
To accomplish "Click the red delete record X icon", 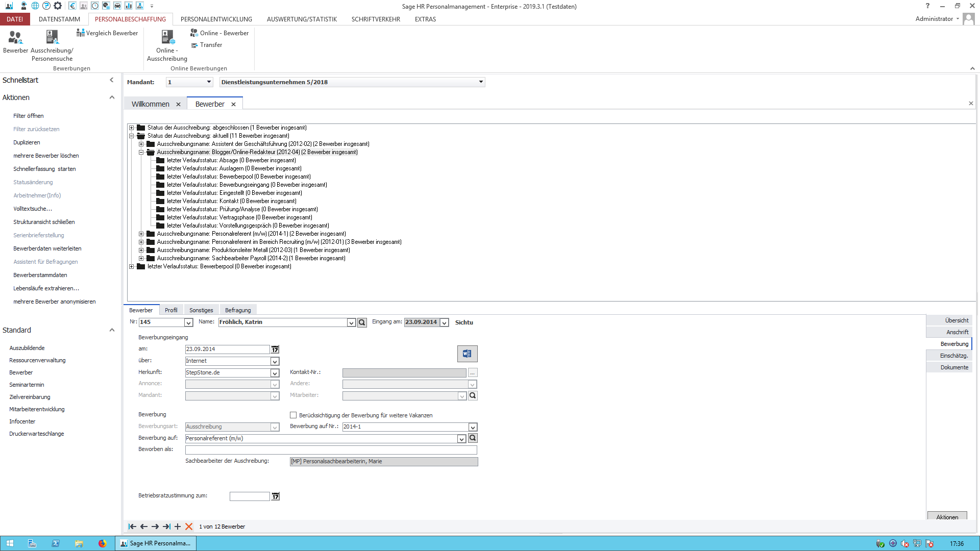I will click(x=189, y=527).
